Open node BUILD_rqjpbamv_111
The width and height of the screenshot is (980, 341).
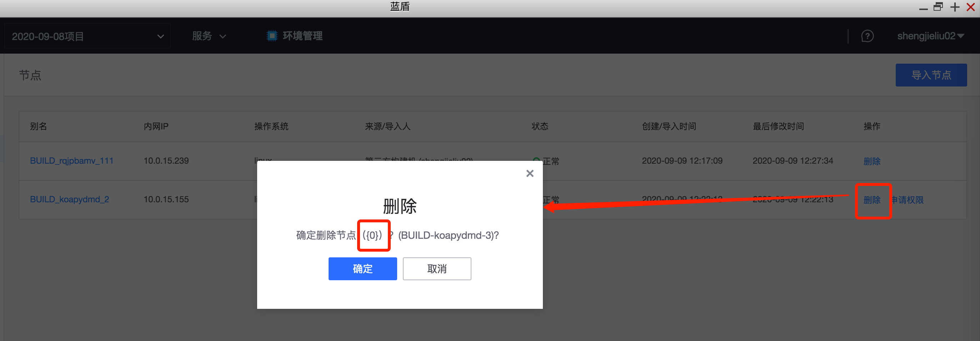click(71, 160)
